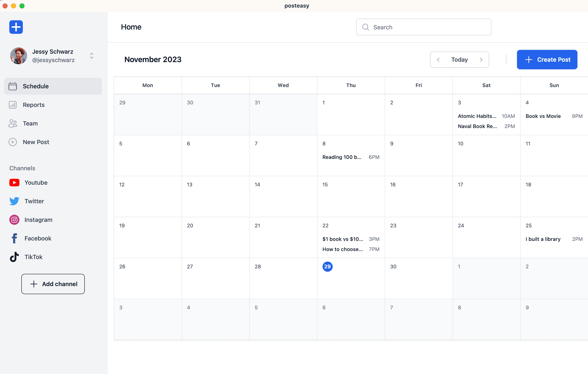Screen dimensions: 588x374
Task: Focus the Search input field
Action: coord(424,27)
